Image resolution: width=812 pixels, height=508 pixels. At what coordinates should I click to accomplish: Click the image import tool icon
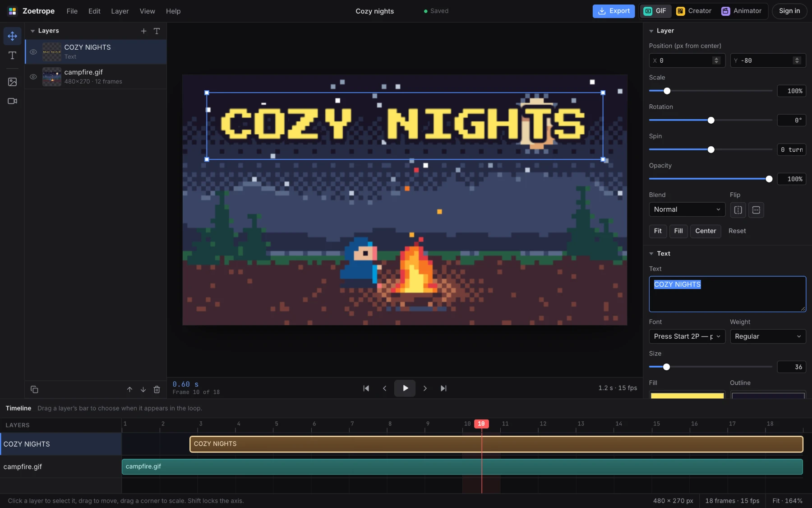point(12,82)
